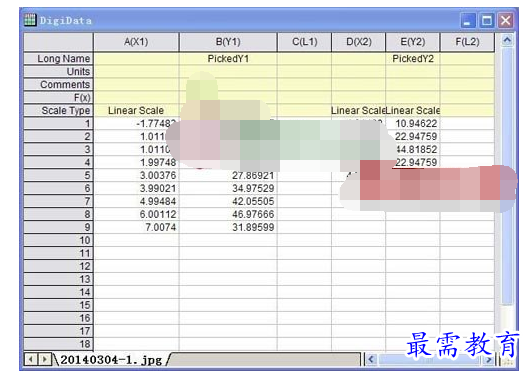Select column header A(X1)

click(136, 42)
